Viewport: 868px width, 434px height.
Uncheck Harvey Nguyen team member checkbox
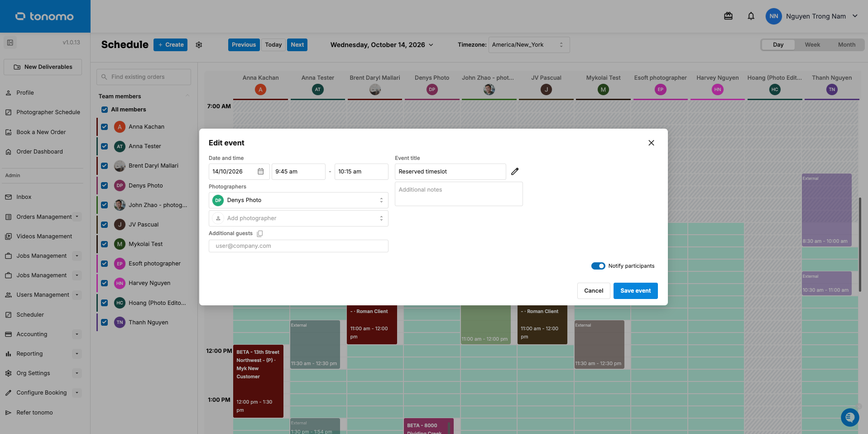[105, 283]
